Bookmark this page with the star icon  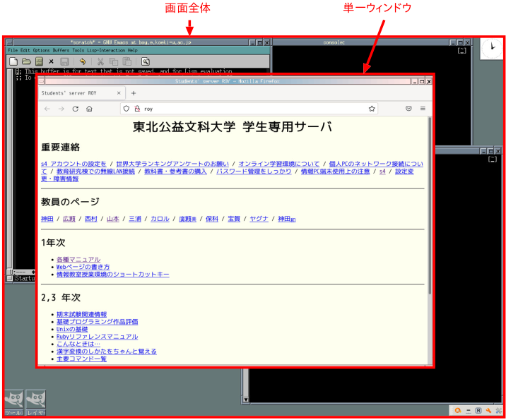372,109
